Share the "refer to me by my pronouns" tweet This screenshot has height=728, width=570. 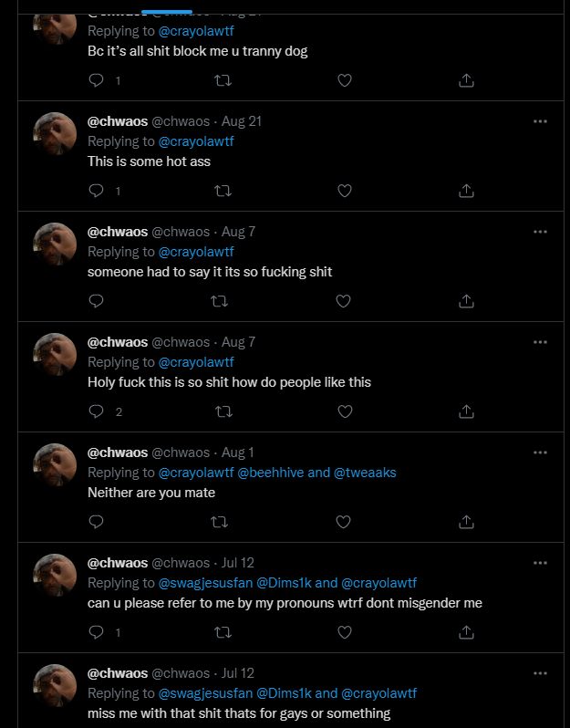click(x=466, y=632)
